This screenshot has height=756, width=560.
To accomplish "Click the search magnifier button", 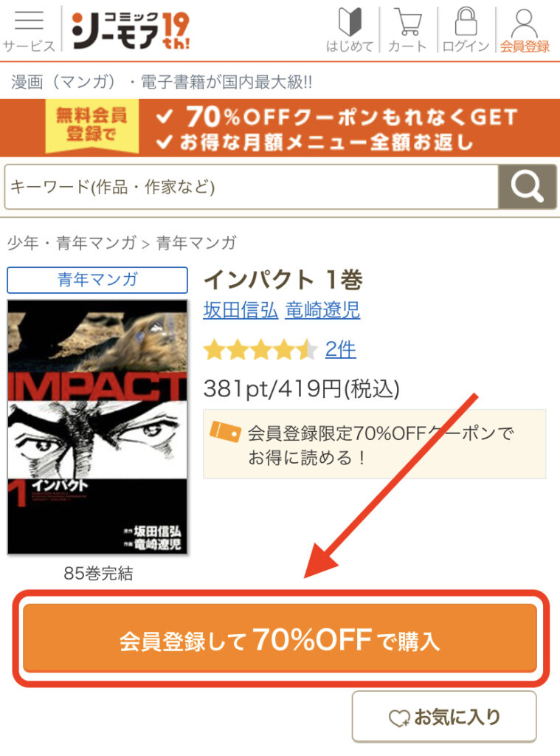I will [528, 187].
